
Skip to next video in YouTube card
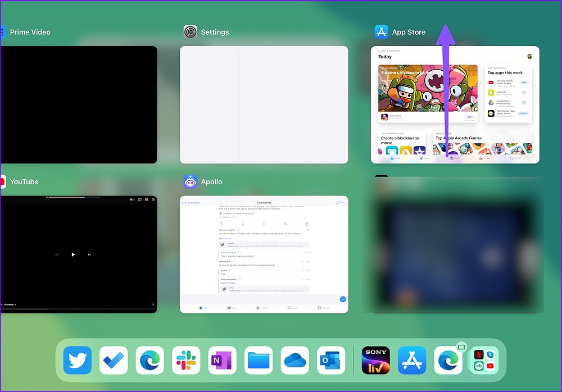click(89, 254)
